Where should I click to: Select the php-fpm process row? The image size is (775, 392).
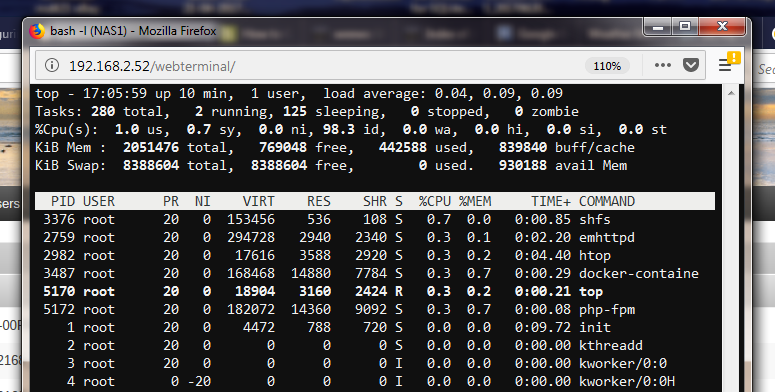(375, 309)
